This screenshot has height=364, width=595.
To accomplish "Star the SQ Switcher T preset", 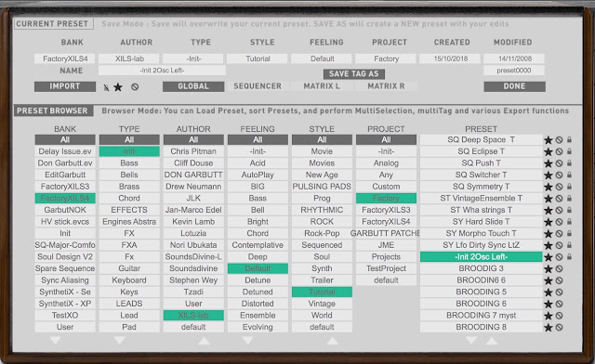I will [x=548, y=175].
